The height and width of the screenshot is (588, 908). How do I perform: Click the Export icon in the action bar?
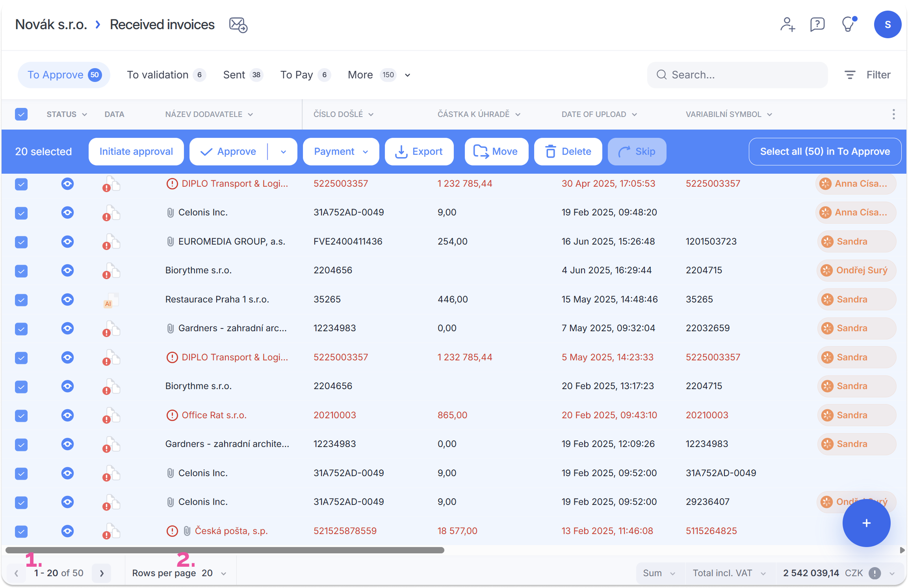click(x=401, y=151)
